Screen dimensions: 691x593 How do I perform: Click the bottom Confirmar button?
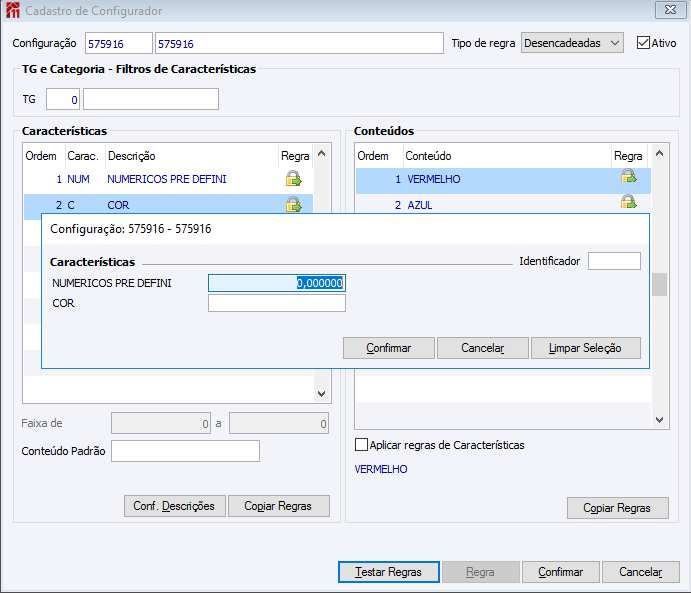(x=561, y=572)
